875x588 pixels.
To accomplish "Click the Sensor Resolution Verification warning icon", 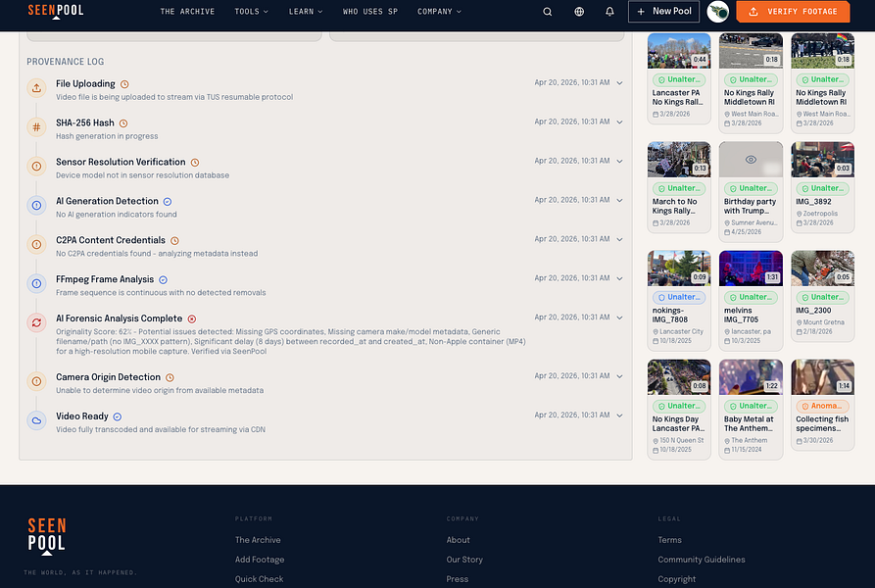I will click(36, 167).
